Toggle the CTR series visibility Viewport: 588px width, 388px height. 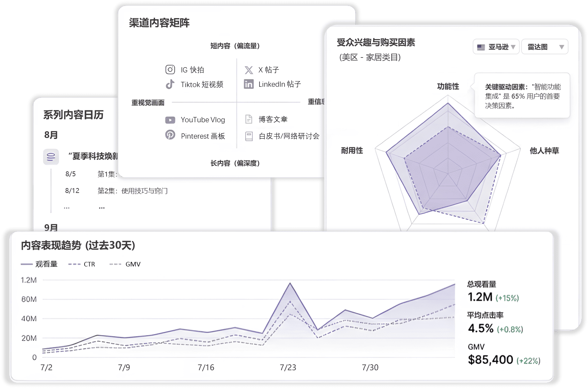click(82, 264)
